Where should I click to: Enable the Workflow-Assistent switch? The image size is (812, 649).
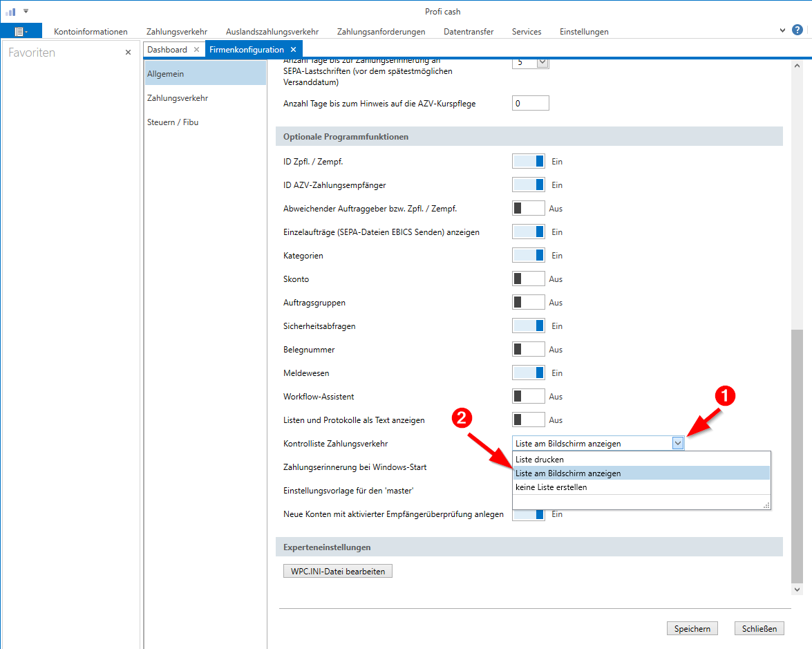click(528, 397)
